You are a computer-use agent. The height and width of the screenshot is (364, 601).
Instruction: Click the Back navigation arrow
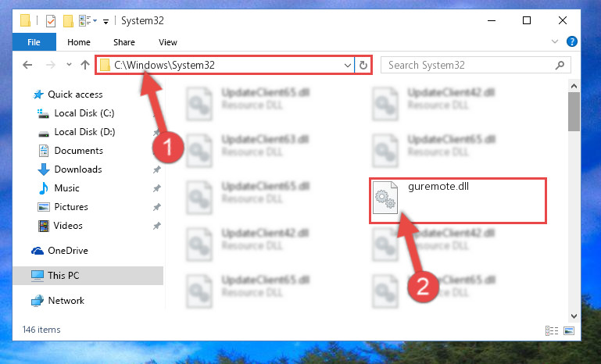(27, 65)
